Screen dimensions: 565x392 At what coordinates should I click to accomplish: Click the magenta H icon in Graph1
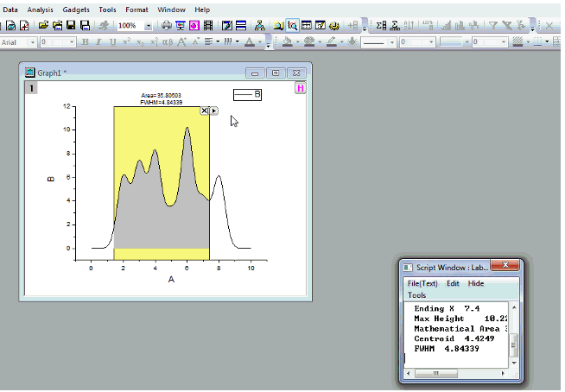301,88
